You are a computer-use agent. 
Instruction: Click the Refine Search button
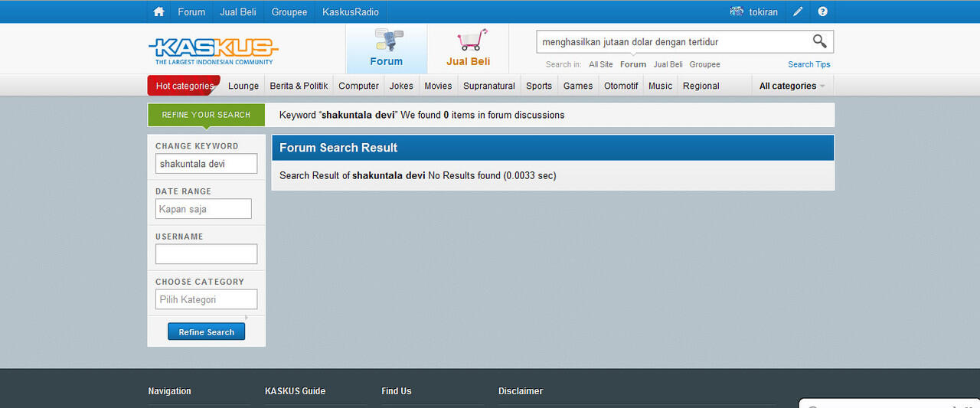tap(207, 332)
